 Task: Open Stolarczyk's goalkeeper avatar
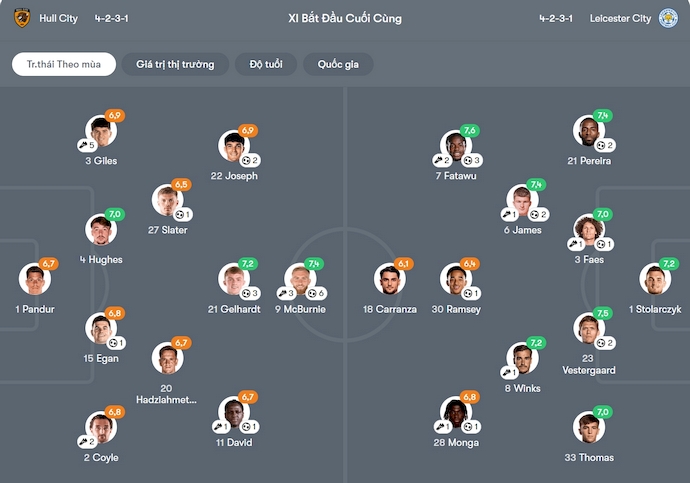tap(656, 280)
